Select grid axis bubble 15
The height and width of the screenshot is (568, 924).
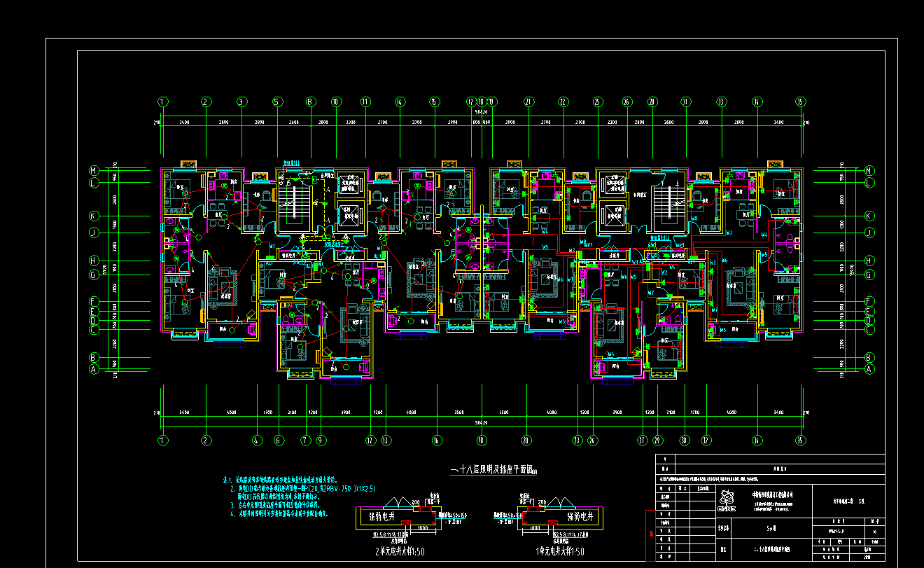click(x=434, y=102)
